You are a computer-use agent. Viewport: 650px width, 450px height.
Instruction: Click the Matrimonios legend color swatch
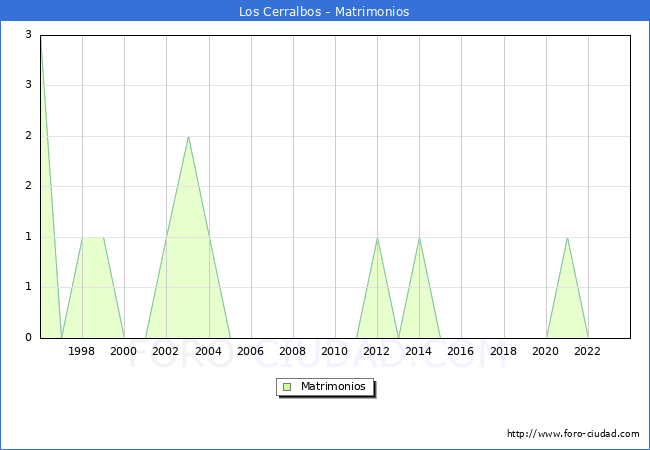pyautogui.click(x=287, y=387)
